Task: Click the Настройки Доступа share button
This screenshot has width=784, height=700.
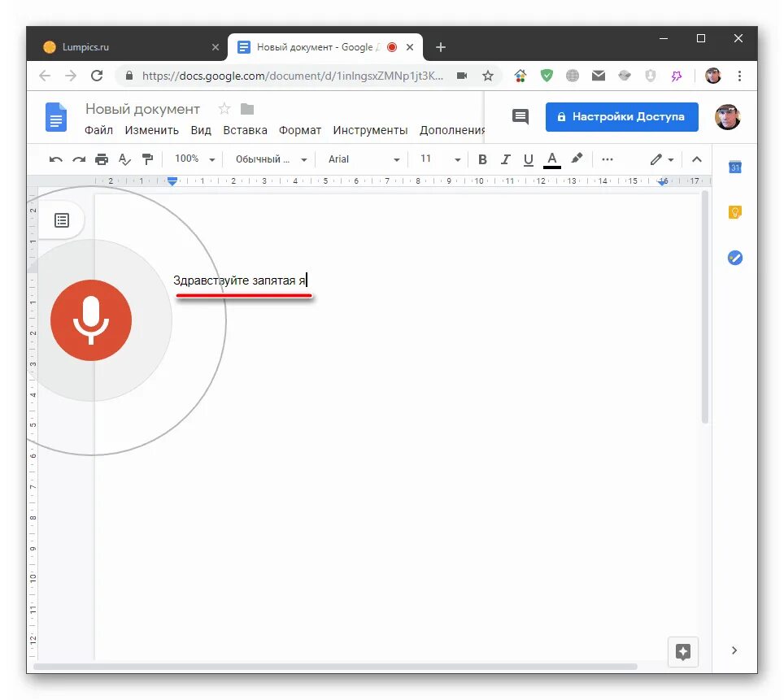Action: click(621, 117)
